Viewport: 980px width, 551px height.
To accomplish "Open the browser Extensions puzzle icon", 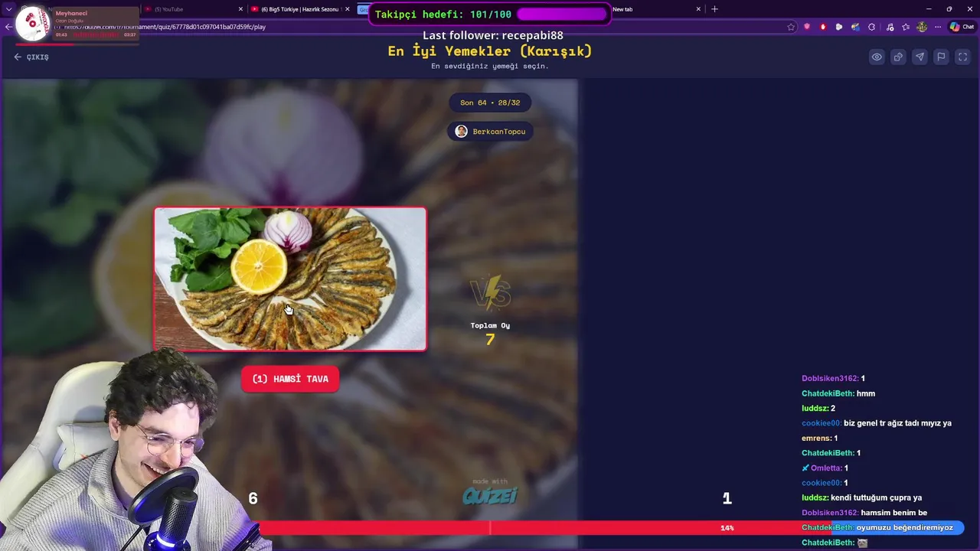I will [x=871, y=27].
